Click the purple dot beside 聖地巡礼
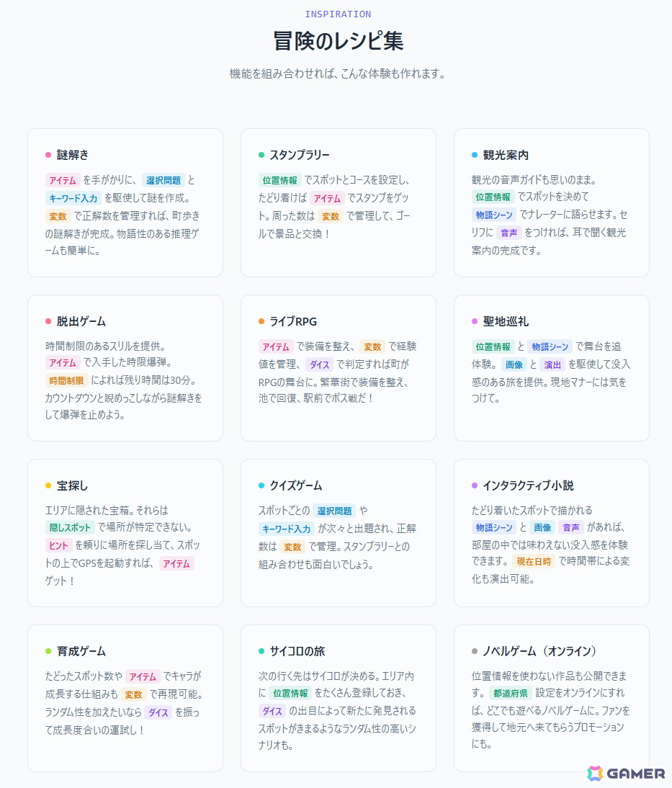Viewport: 672px width, 788px height. (475, 321)
